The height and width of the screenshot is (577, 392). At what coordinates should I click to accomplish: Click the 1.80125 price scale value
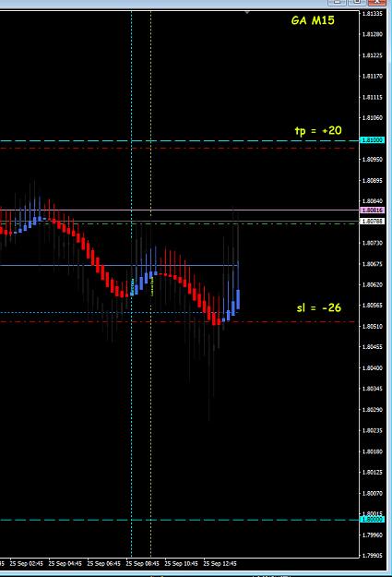click(373, 472)
